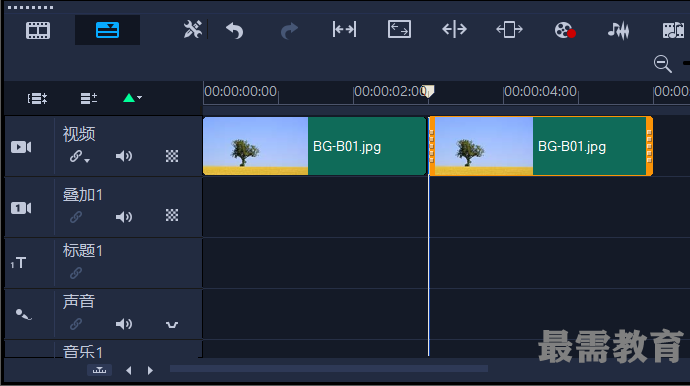Toggle ripple editing on 叠加1 track

[x=76, y=217]
